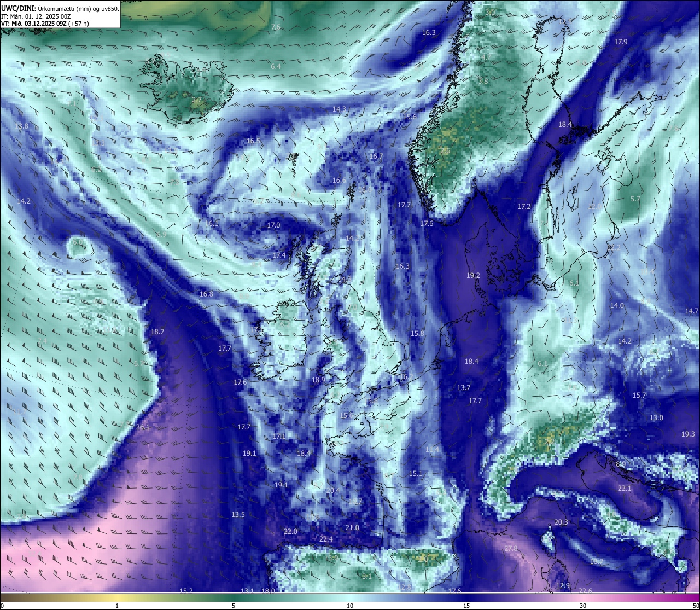Click the '1' tick label on color scale
Screen dimensions: 700x610
coord(117,606)
